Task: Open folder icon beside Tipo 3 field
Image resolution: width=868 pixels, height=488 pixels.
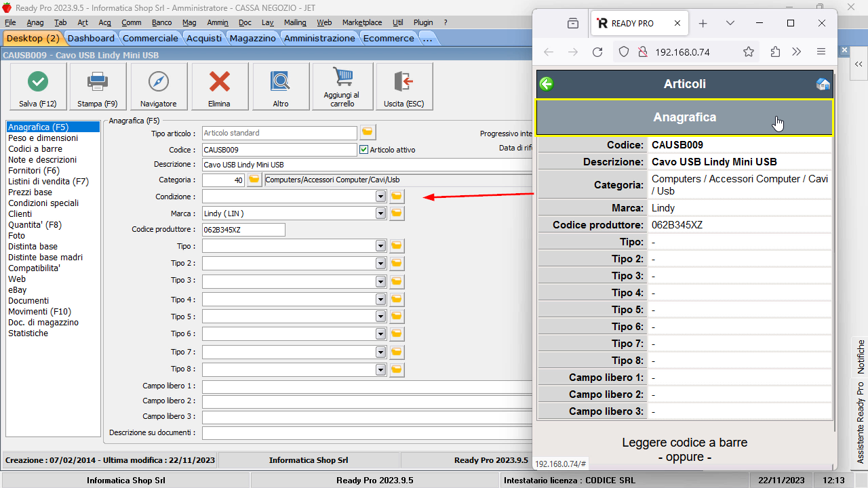Action: 397,281
